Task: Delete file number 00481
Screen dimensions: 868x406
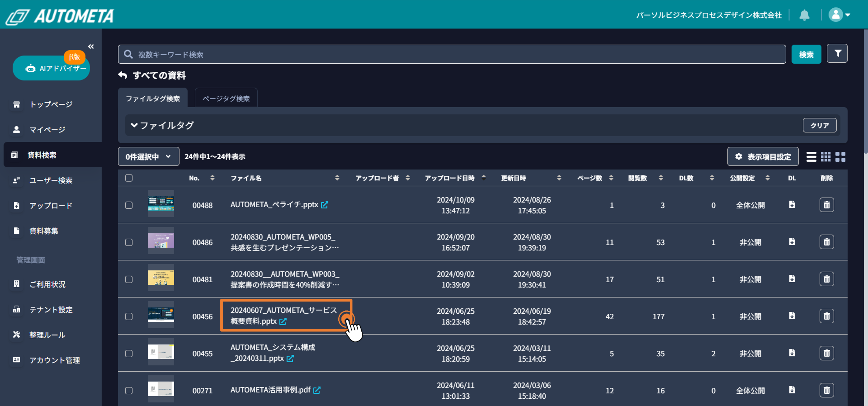Action: (826, 279)
